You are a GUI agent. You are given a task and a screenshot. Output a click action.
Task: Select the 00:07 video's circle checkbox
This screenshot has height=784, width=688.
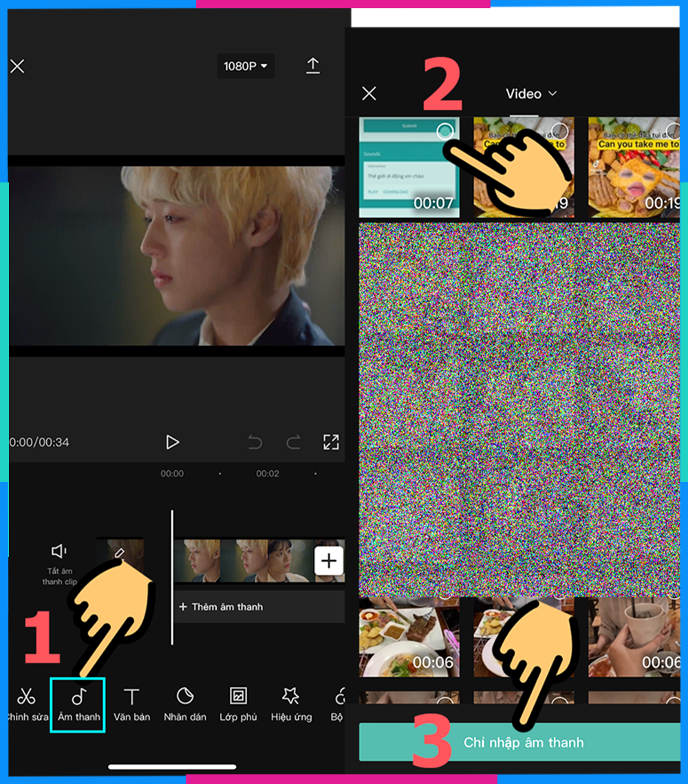point(444,131)
